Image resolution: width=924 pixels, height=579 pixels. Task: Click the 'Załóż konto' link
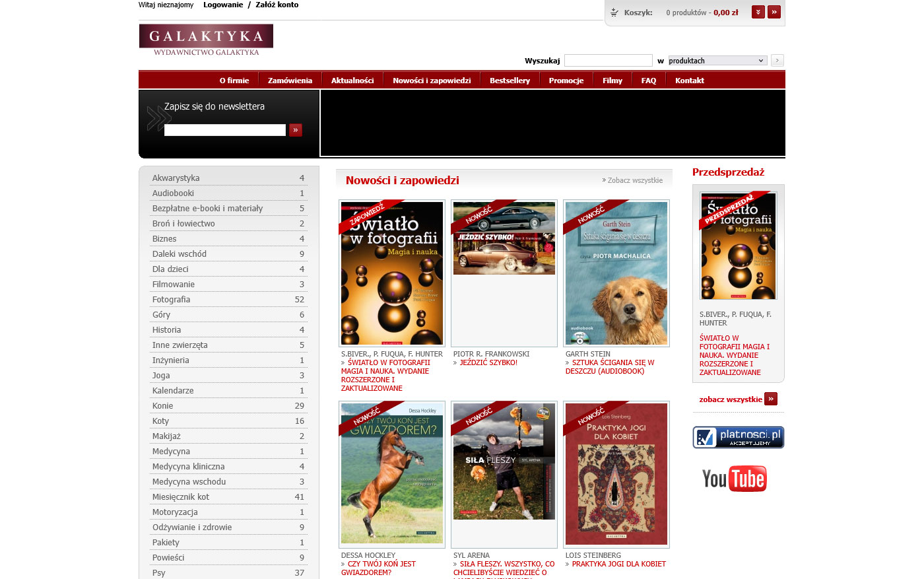[277, 5]
